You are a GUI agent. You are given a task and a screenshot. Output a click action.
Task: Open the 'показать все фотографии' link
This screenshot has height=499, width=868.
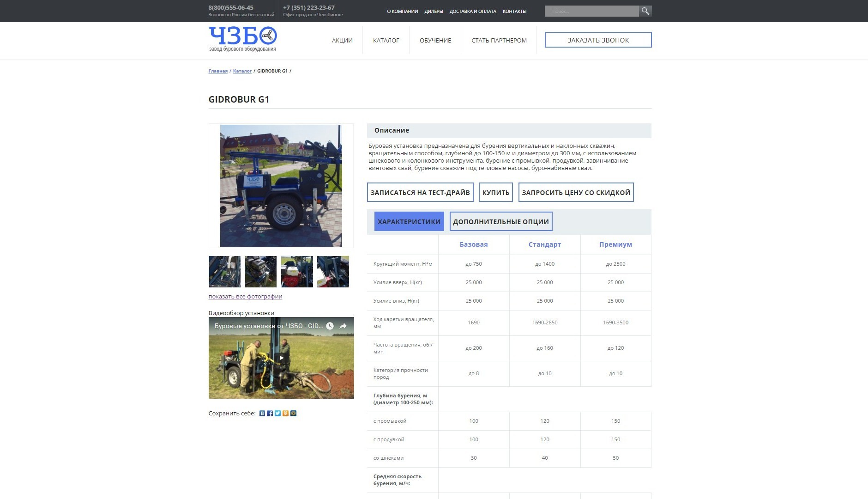tap(245, 297)
